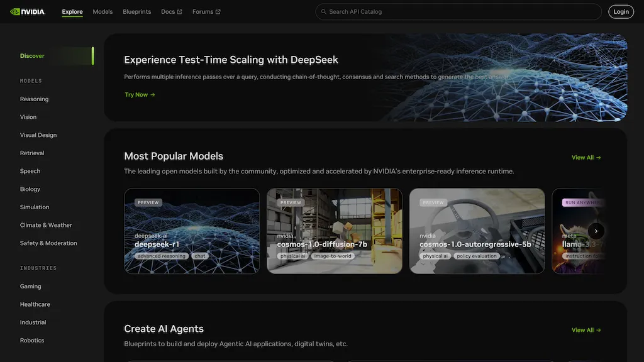Click the Most Popular Models heading
Viewport: 644px width, 362px height.
pyautogui.click(x=174, y=156)
